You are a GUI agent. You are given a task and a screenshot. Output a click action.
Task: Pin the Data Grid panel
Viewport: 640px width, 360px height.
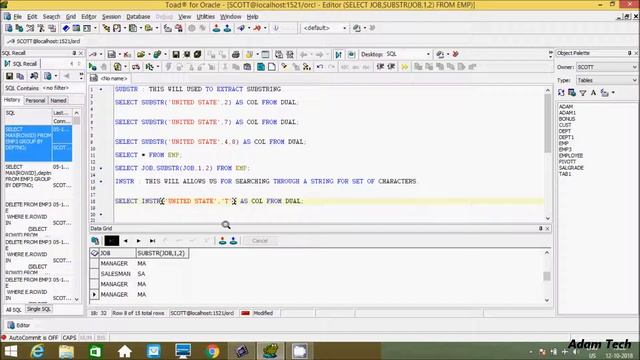[x=540, y=229]
